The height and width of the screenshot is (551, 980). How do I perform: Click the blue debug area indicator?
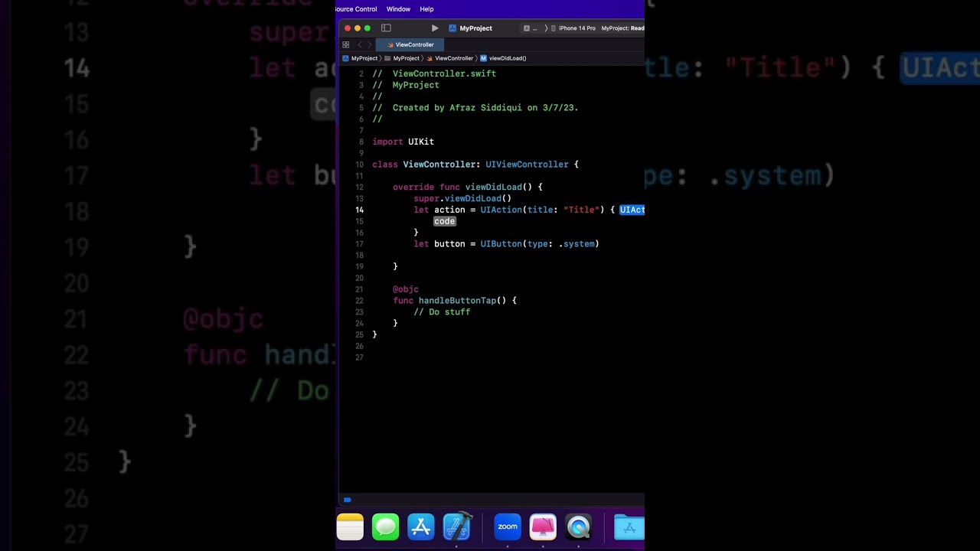(347, 500)
